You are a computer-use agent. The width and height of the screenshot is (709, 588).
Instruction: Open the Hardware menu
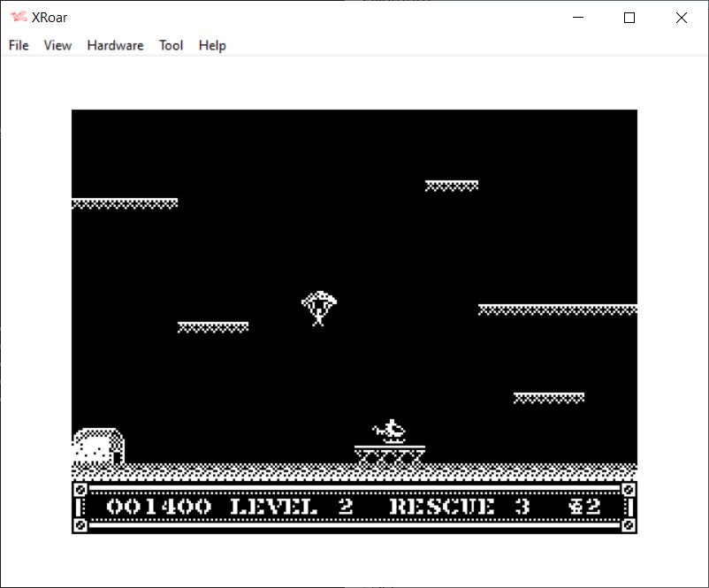(x=115, y=45)
